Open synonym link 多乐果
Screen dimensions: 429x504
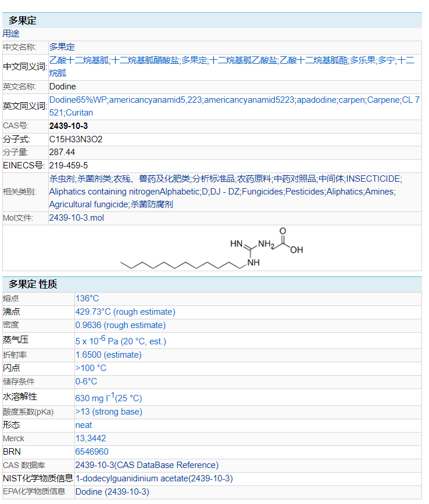click(x=363, y=60)
